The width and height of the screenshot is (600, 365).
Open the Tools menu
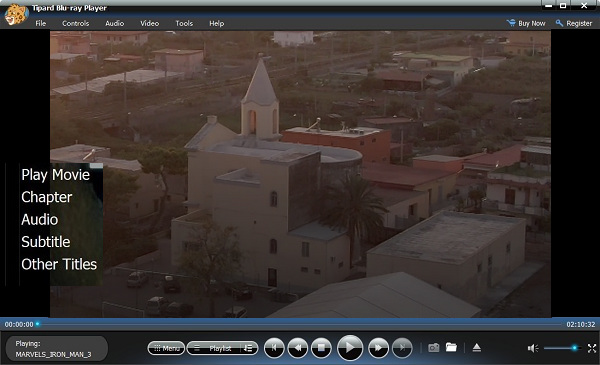tap(184, 23)
